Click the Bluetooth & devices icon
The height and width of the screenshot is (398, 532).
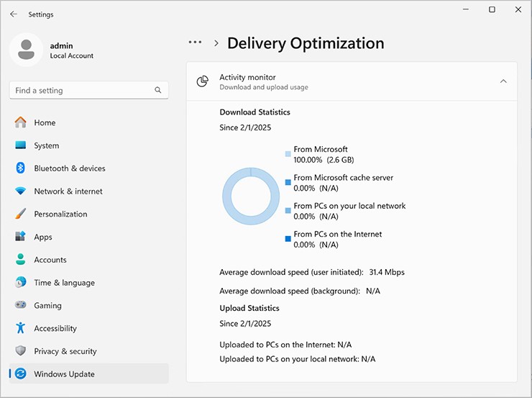tap(20, 168)
